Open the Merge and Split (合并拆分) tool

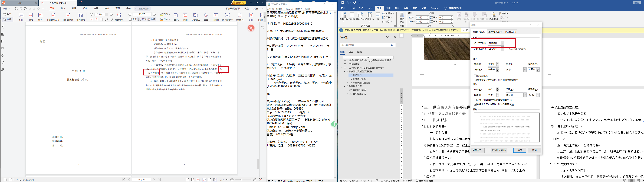(x=240, y=17)
